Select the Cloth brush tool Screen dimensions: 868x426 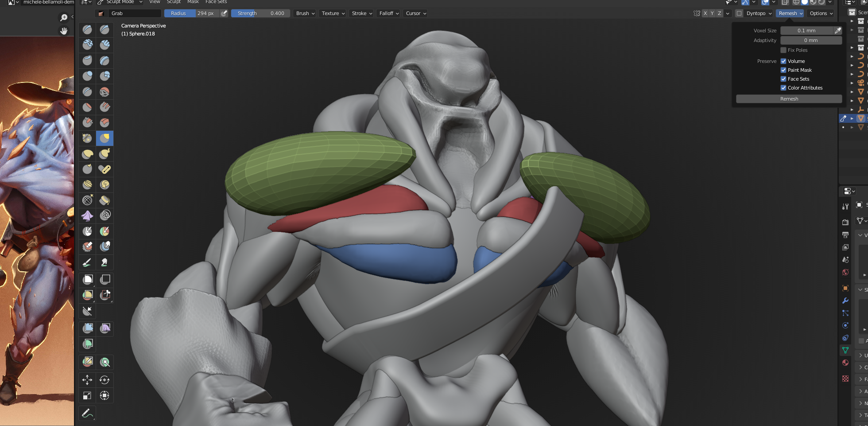pyautogui.click(x=87, y=216)
